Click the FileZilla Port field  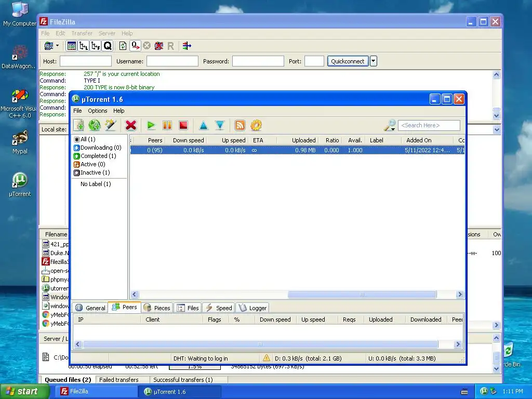(x=314, y=61)
